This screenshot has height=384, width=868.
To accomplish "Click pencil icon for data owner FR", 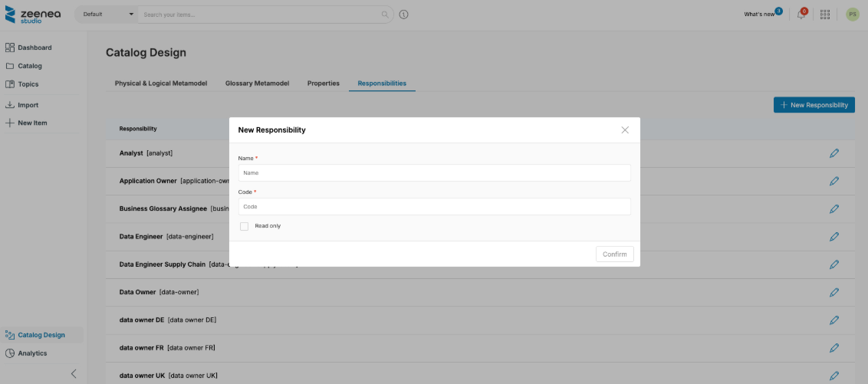I will pyautogui.click(x=834, y=348).
